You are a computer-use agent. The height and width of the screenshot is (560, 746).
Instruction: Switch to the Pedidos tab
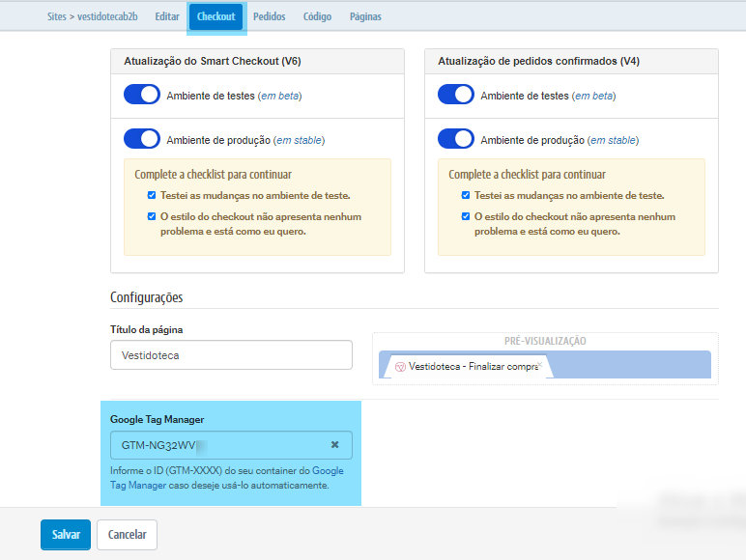269,16
